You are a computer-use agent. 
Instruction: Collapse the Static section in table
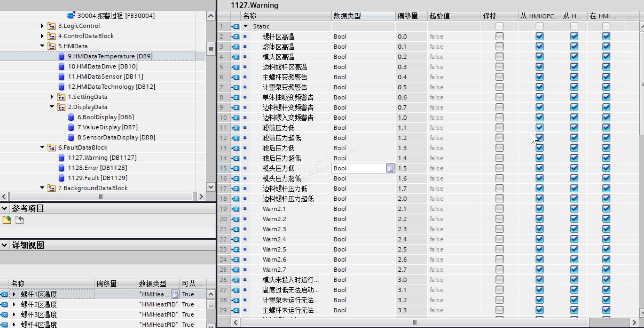245,26
